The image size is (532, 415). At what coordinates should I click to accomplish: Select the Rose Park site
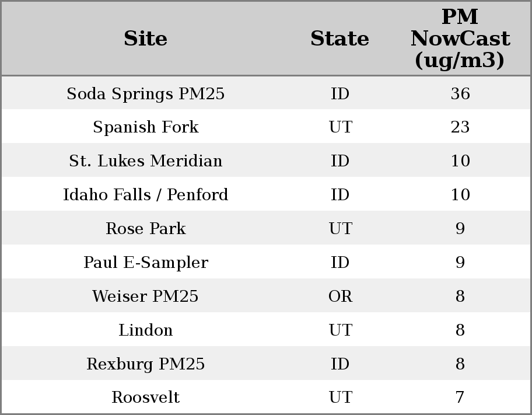point(145,229)
